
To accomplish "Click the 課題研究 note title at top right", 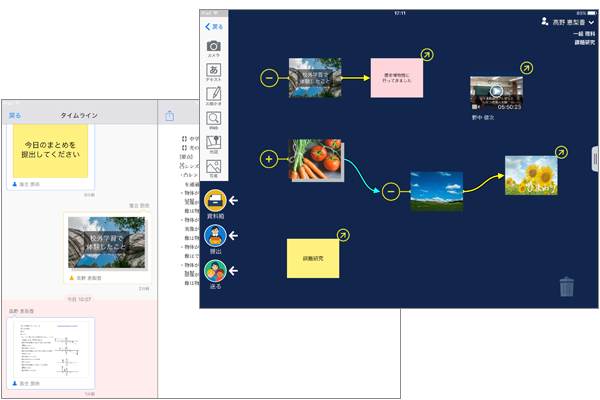I will tap(584, 42).
